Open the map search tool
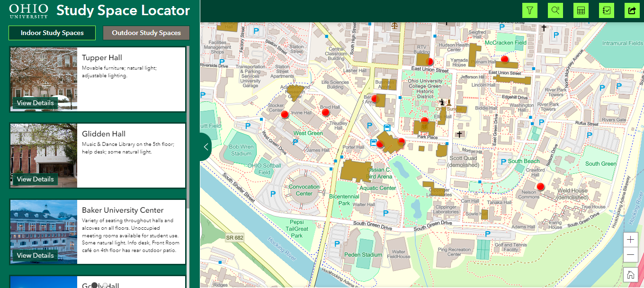The width and height of the screenshot is (644, 288). [555, 10]
